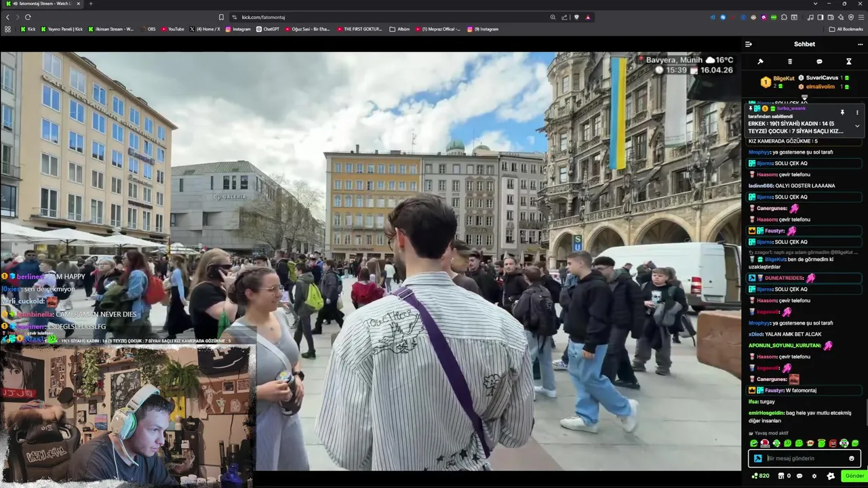Open the chat store shop icon
Image resolution: width=868 pixels, height=488 pixels.
click(x=781, y=476)
